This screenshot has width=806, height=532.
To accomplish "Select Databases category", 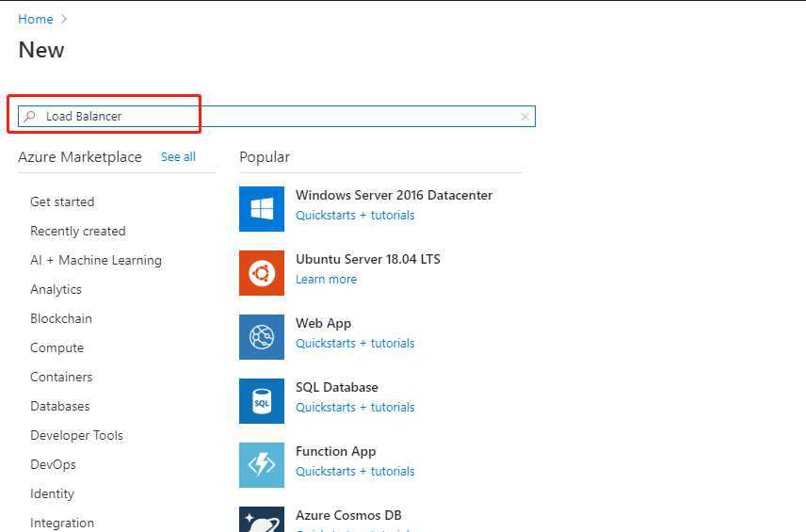I will click(59, 406).
